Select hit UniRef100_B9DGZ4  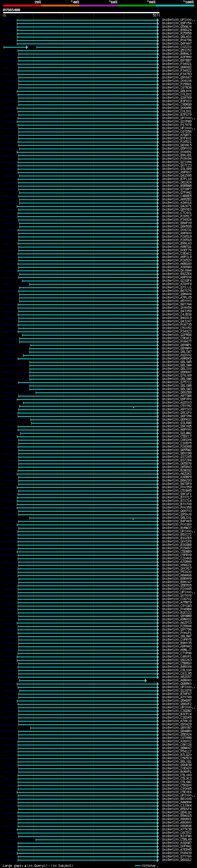tap(176, 30)
